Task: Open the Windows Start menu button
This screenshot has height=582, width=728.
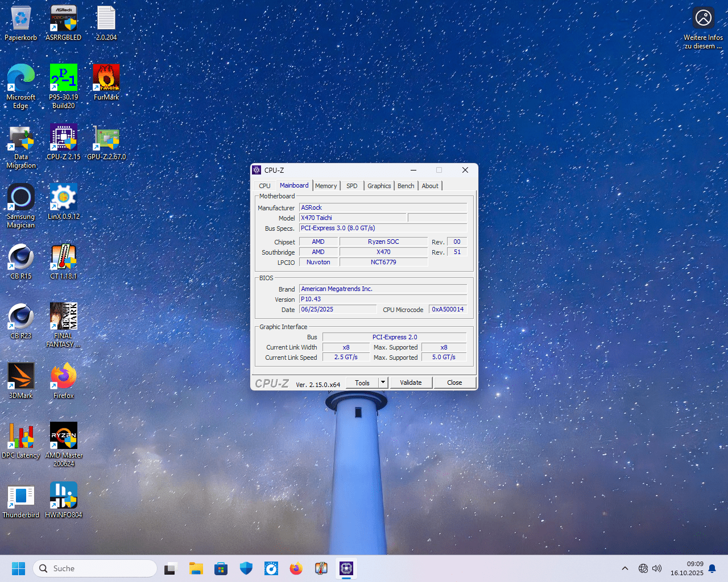Action: 18,568
